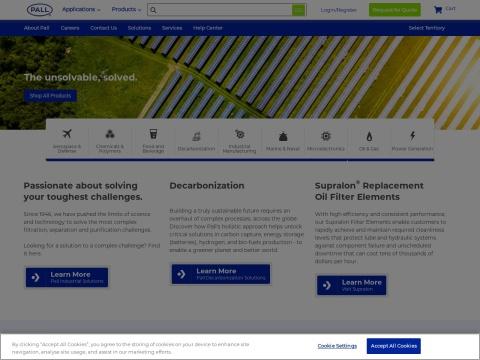Open the Oil & Gas droplet icon
Screen dimensions: 480x360
pyautogui.click(x=369, y=136)
